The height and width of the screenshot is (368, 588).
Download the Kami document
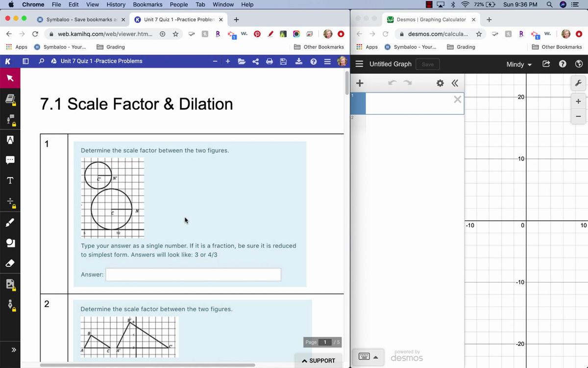[298, 61]
